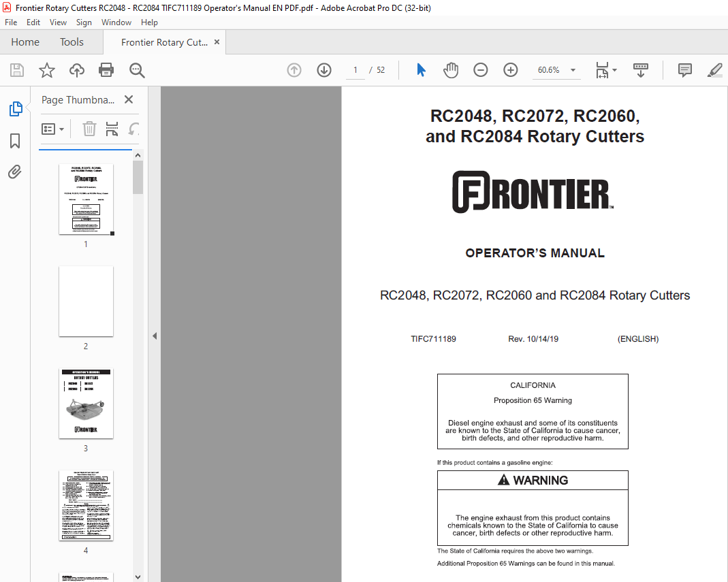728x582 pixels.
Task: Go to next page arrow
Action: 324,70
